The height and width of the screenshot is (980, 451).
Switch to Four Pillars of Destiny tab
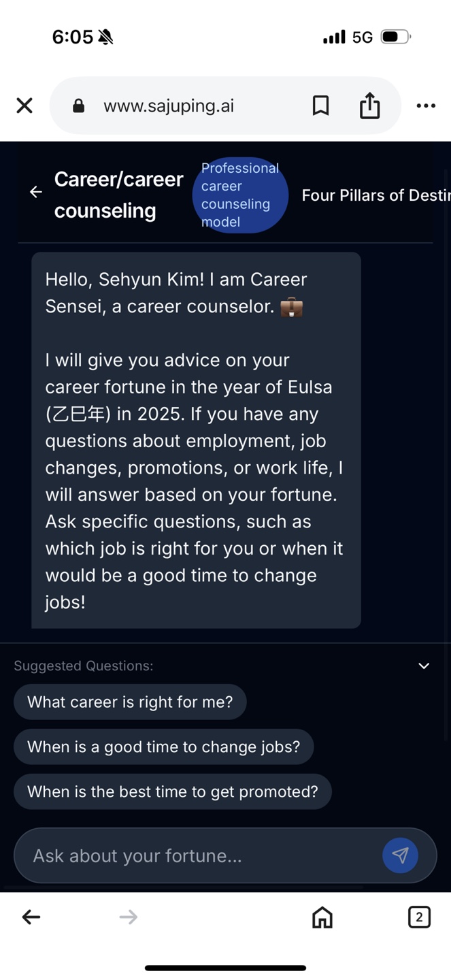tap(375, 195)
